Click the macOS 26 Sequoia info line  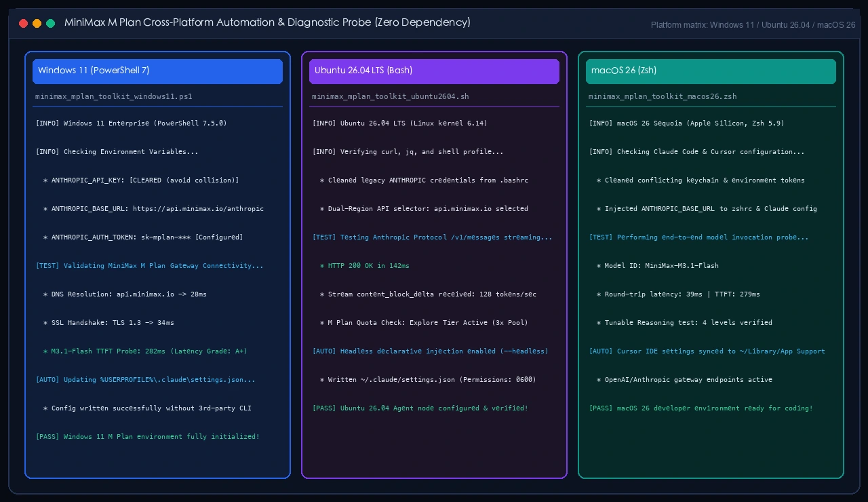click(687, 123)
